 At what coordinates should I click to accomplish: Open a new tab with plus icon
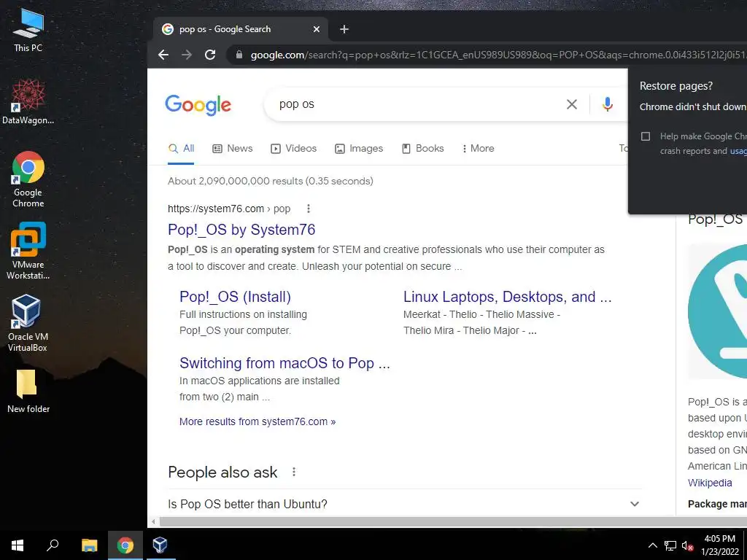(x=344, y=29)
